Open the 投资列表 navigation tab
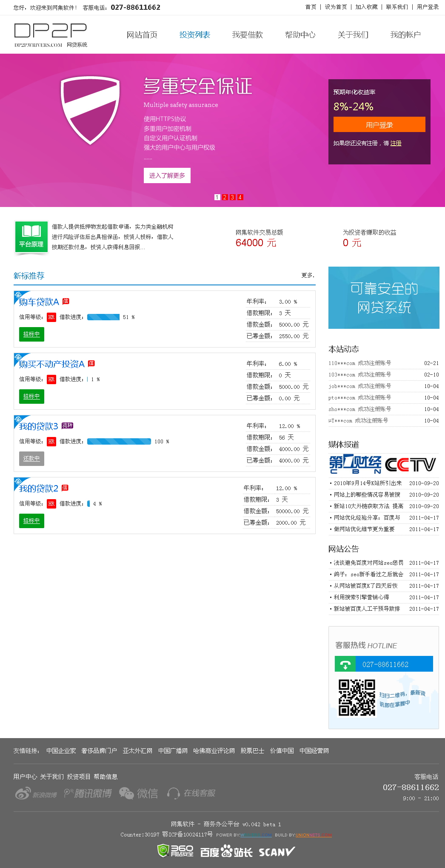The image size is (445, 868). (194, 35)
